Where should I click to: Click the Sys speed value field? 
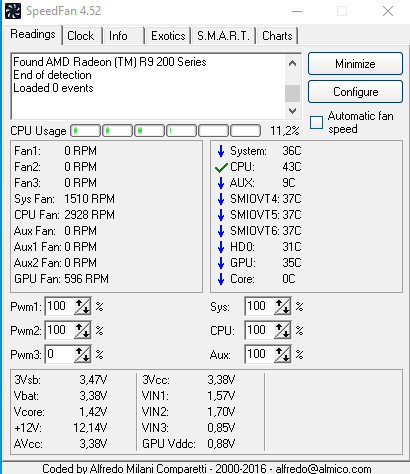coord(259,306)
